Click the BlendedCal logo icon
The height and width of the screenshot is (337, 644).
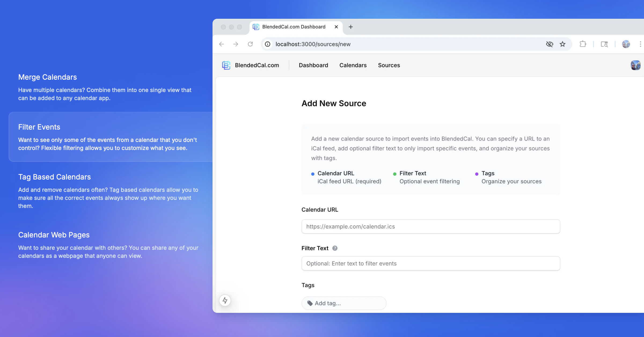[x=226, y=65]
